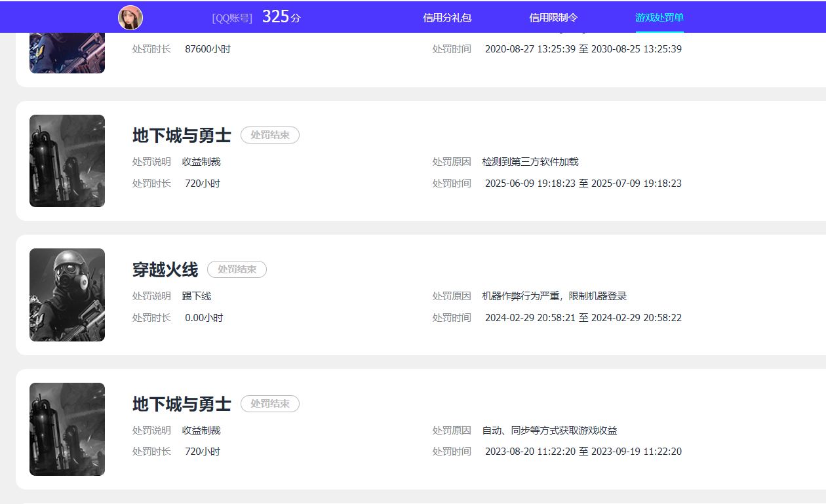Select the 游戏处罚单 tab
This screenshot has width=826, height=504.
pos(659,18)
